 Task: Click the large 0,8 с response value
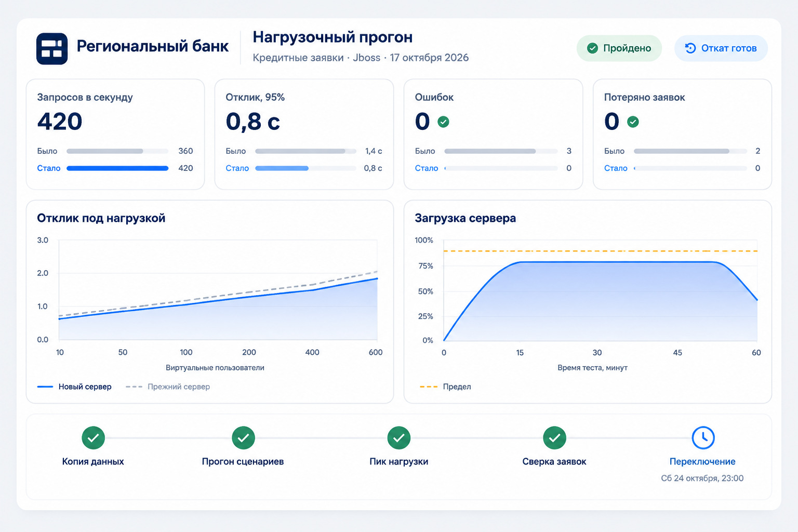coord(253,122)
